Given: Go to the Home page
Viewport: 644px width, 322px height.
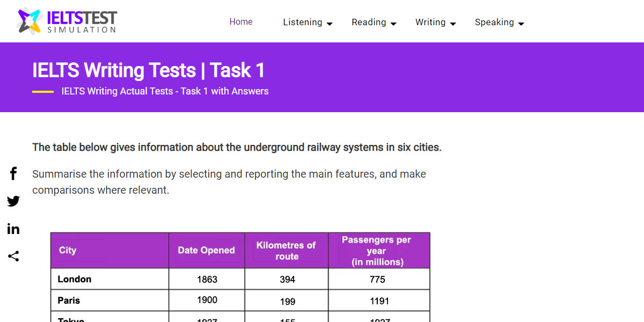Looking at the screenshot, I should pyautogui.click(x=240, y=21).
